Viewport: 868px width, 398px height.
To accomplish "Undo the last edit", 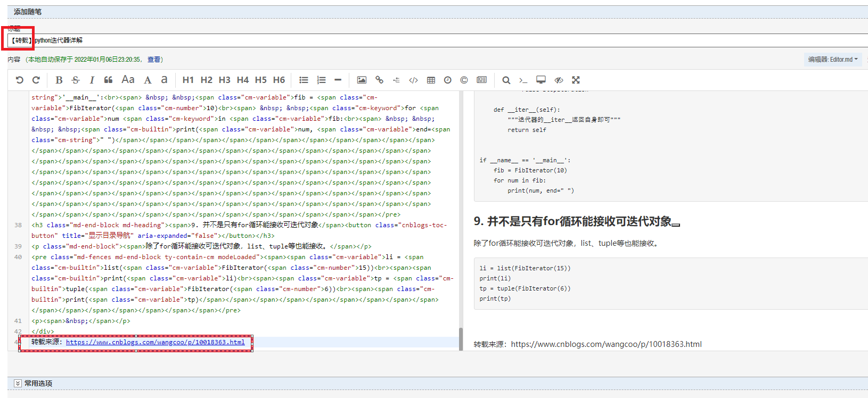I will tap(20, 80).
